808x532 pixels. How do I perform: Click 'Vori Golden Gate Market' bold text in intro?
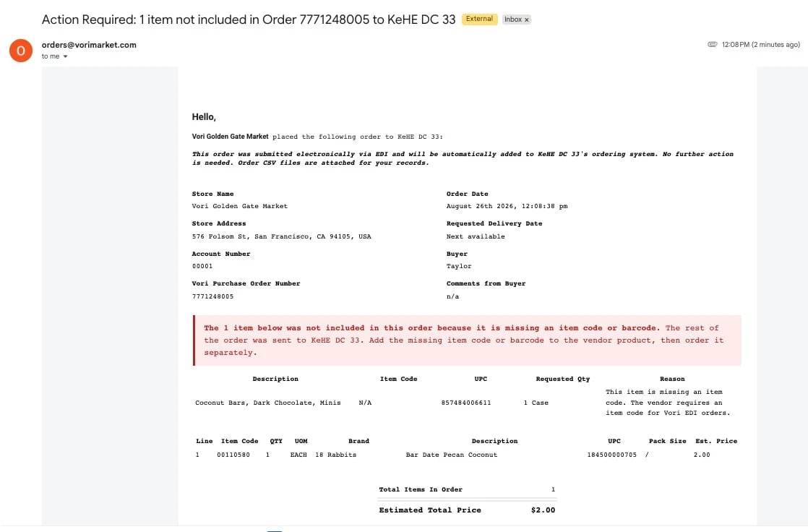click(230, 137)
